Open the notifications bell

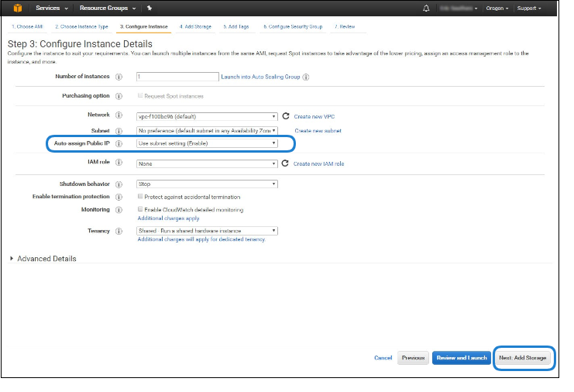click(x=426, y=8)
